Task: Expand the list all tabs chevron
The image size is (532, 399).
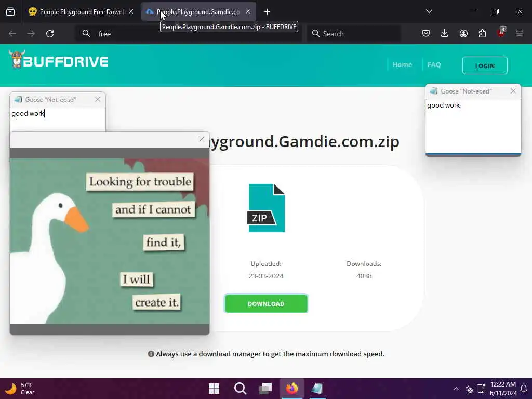Action: click(x=429, y=11)
